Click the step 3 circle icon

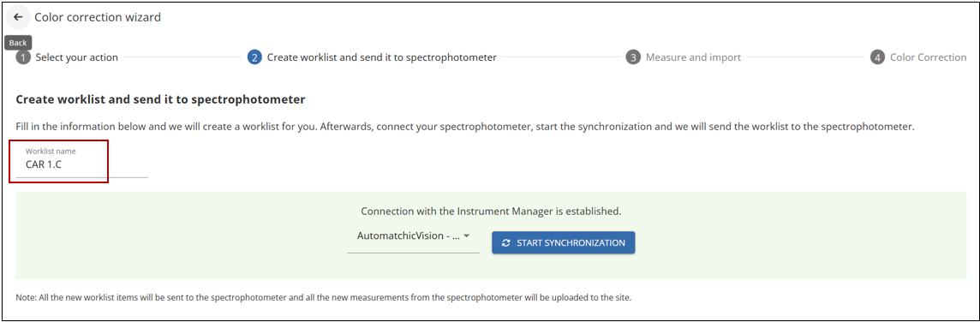click(633, 57)
